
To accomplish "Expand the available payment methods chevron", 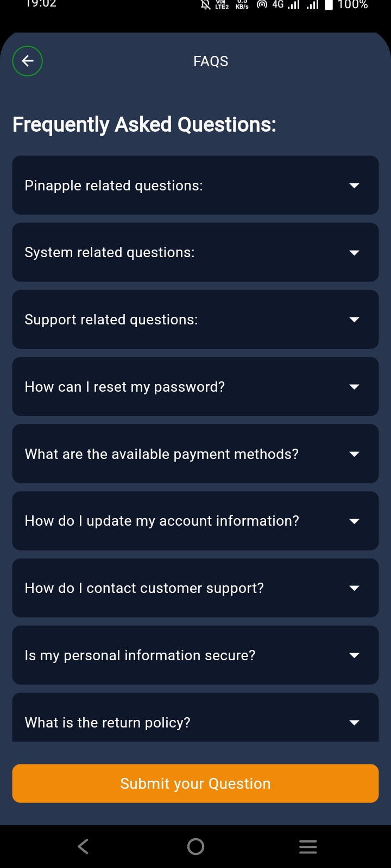I will click(354, 454).
